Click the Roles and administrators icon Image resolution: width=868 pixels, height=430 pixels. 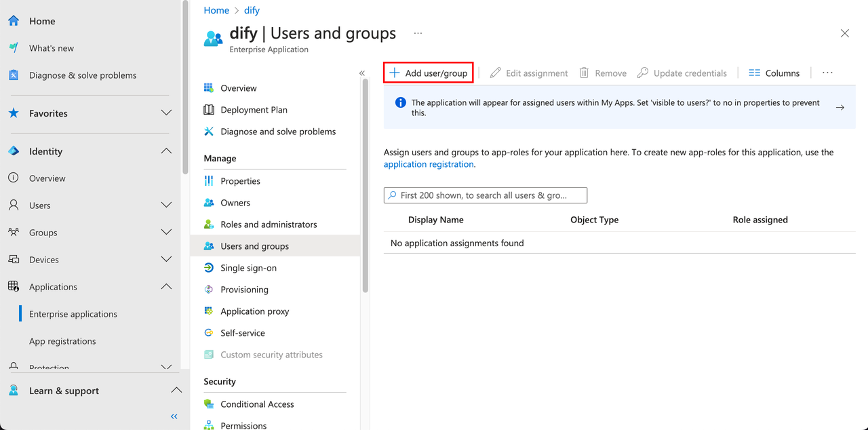(x=209, y=224)
